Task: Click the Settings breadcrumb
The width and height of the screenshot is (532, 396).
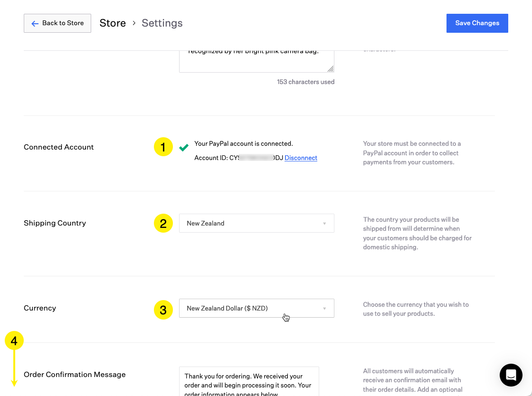Action: 162,23
